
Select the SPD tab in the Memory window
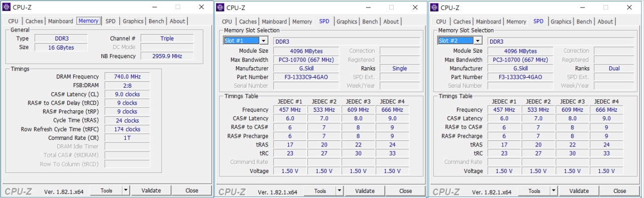pos(110,21)
